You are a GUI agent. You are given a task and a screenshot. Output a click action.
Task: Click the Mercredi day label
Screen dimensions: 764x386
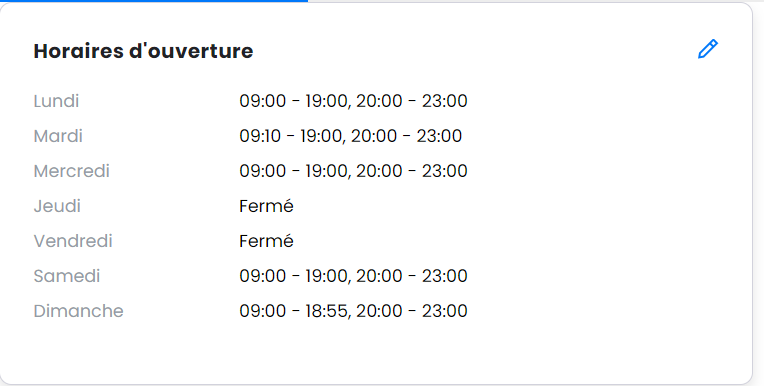[x=72, y=171]
